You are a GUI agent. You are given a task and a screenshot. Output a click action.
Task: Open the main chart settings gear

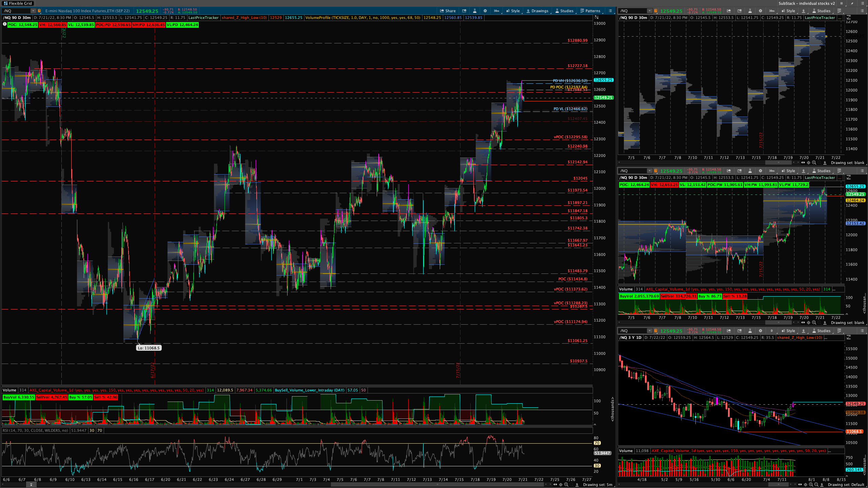coord(485,11)
